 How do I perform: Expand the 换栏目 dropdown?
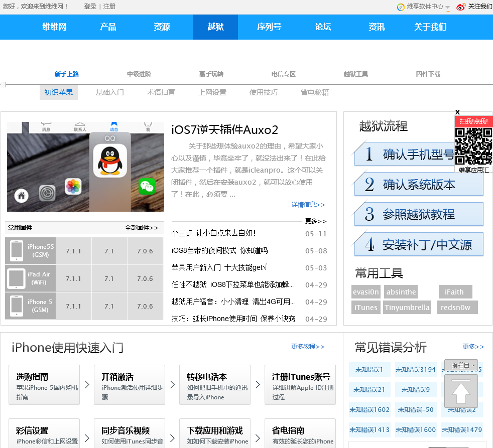[461, 365]
